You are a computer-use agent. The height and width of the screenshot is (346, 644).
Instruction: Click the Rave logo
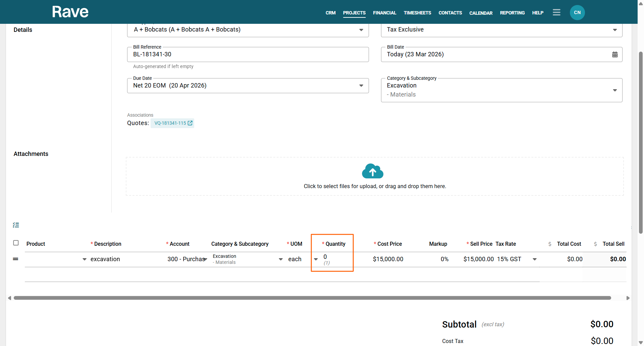point(70,12)
